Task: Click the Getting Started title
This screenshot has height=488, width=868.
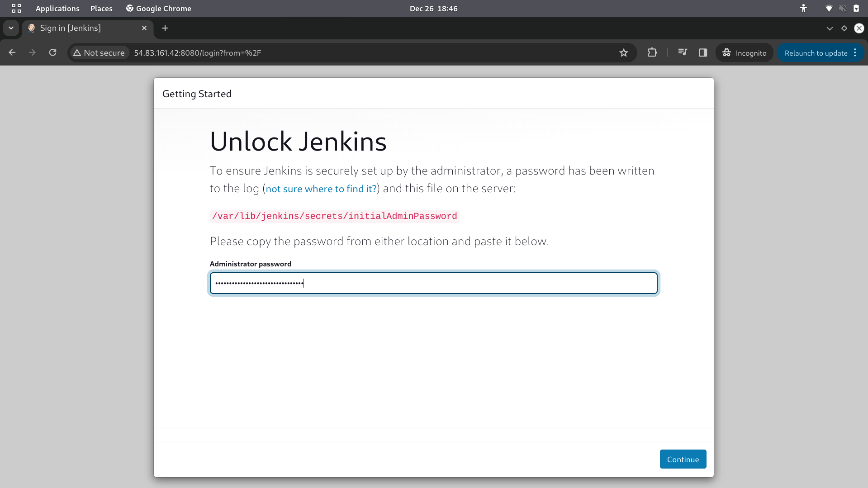Action: tap(197, 94)
